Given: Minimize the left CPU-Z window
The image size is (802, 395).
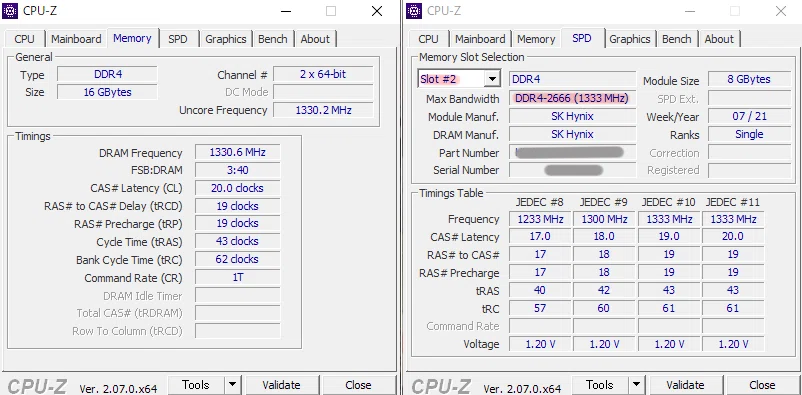Looking at the screenshot, I should tap(285, 11).
